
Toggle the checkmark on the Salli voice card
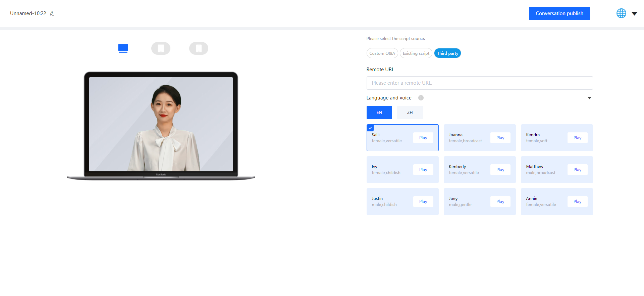(370, 128)
